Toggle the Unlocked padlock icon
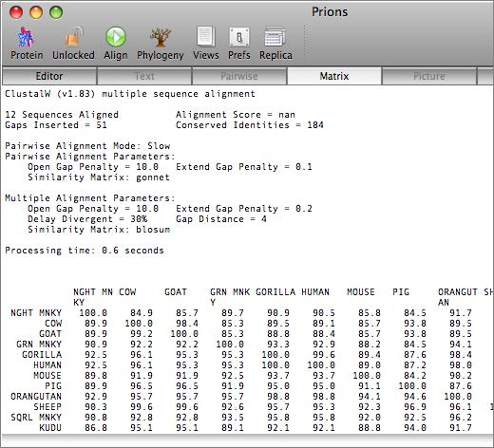 point(73,37)
